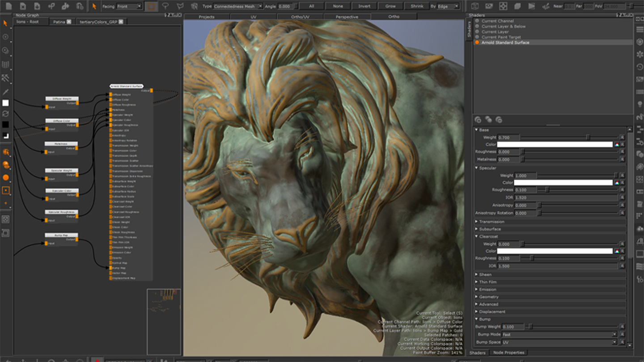Open color picker for Base Color
This screenshot has height=362, width=644.
coord(617,144)
